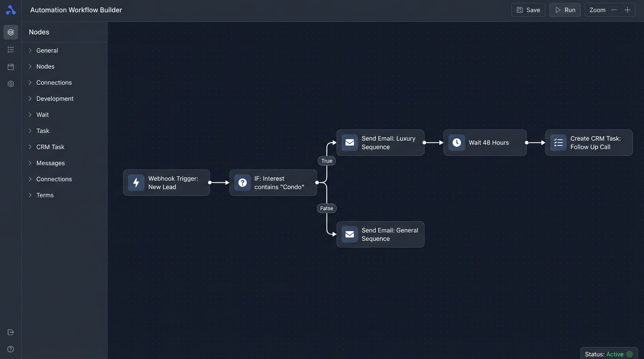Click the envelope icon on General Sequence node

click(350, 234)
